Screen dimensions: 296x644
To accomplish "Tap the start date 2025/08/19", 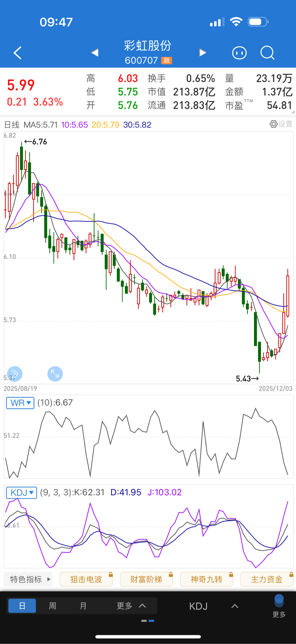I will click(20, 389).
